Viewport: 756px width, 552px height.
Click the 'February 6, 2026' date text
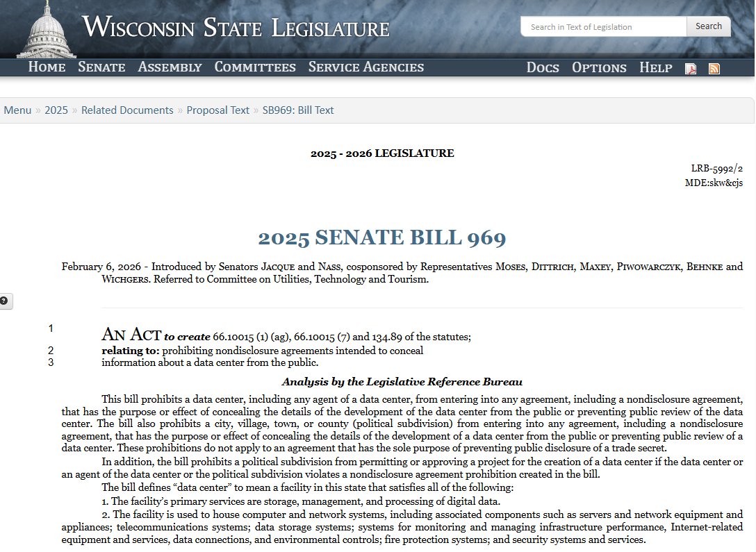[101, 267]
